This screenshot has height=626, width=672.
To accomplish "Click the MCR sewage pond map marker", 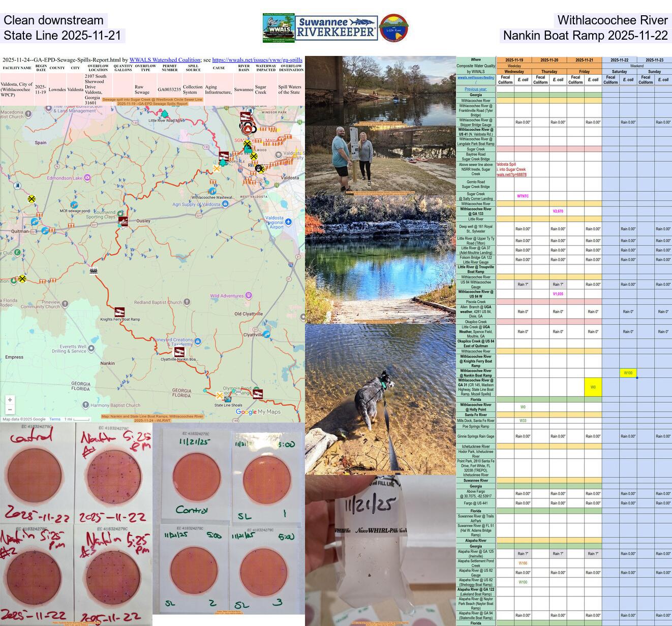I will (x=74, y=205).
